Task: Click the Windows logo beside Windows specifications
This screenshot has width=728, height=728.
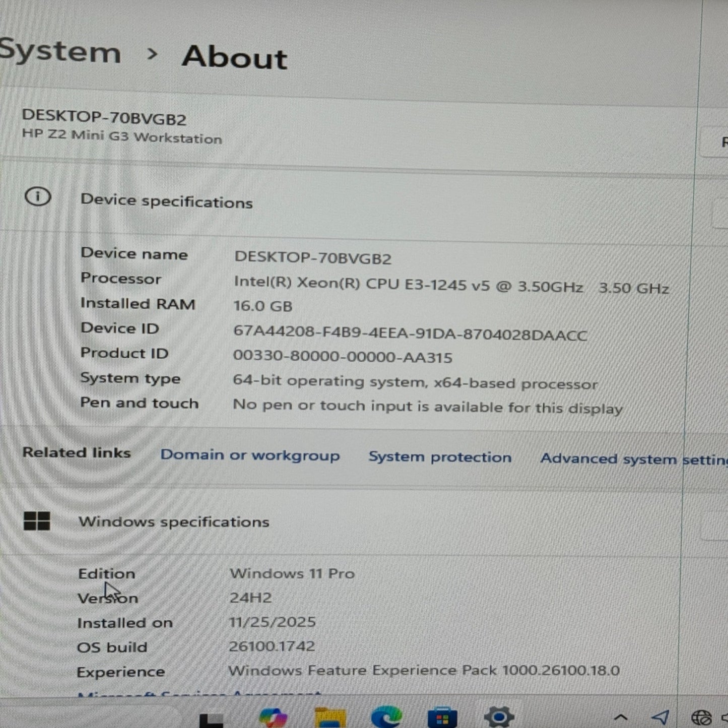Action: pyautogui.click(x=38, y=522)
